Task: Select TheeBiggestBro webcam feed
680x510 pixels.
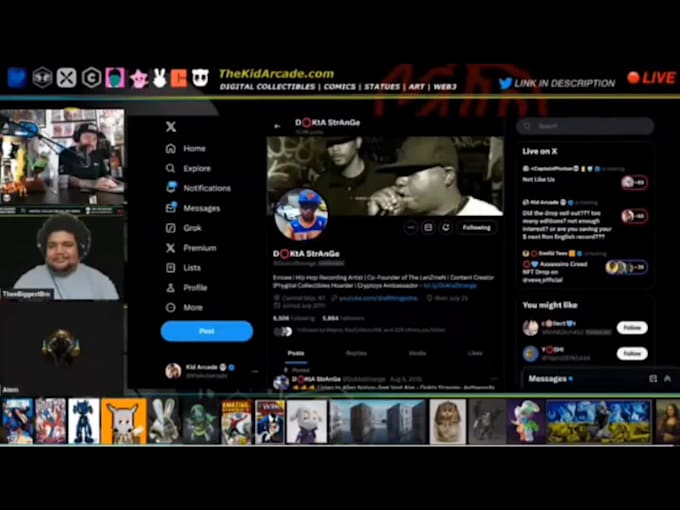Action: coord(62,256)
